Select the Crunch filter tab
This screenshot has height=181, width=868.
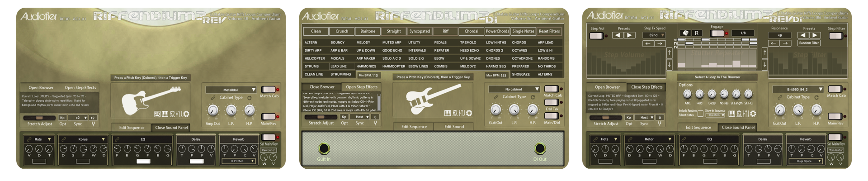(342, 31)
